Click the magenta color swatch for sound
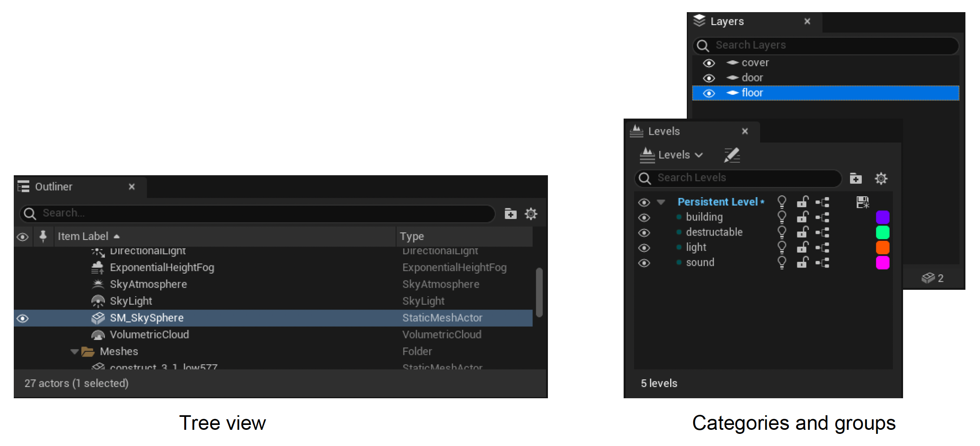The image size is (980, 446). [882, 263]
